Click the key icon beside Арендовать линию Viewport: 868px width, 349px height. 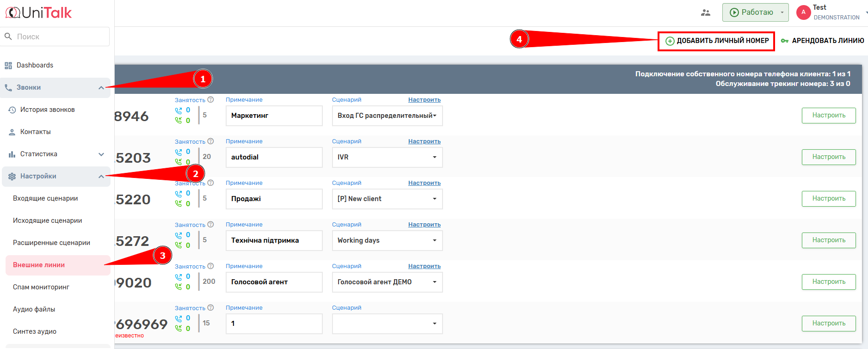[784, 41]
